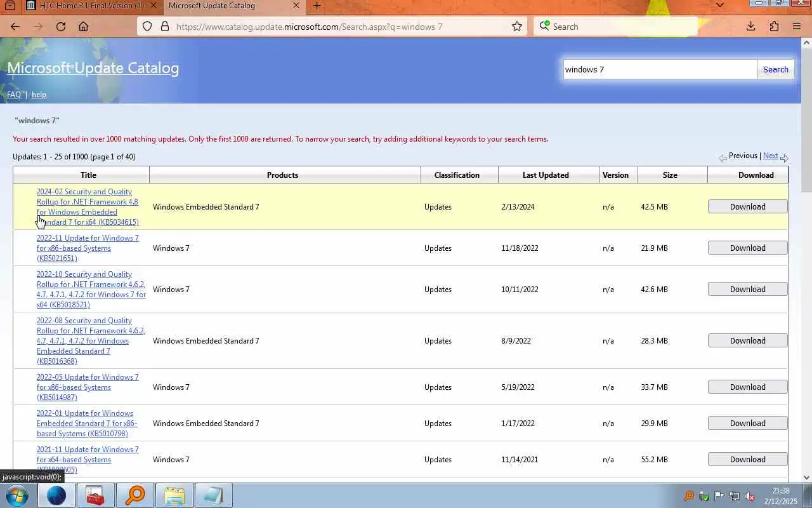Image resolution: width=812 pixels, height=508 pixels.
Task: Download the KB5018521 update
Action: pos(748,289)
